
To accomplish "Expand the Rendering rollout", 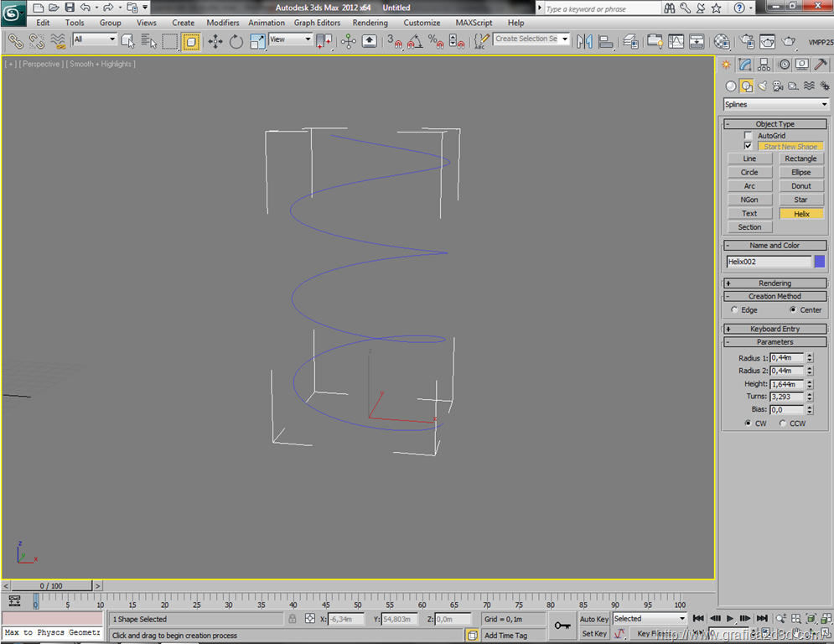I will coord(775,283).
